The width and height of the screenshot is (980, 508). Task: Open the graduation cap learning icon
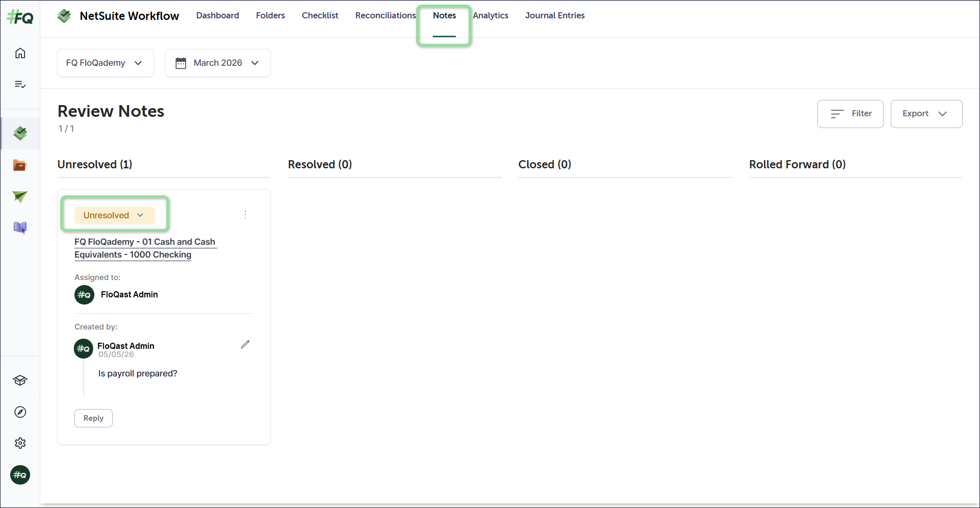(20, 380)
